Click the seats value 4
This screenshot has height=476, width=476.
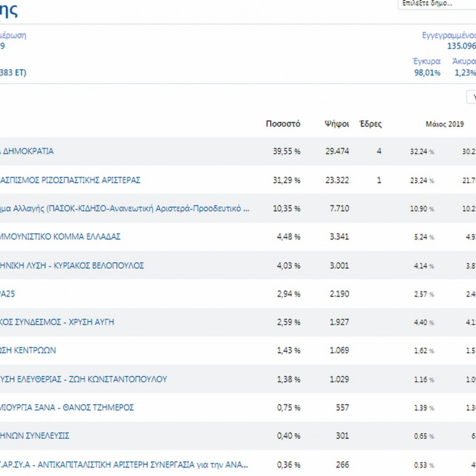[x=379, y=151]
